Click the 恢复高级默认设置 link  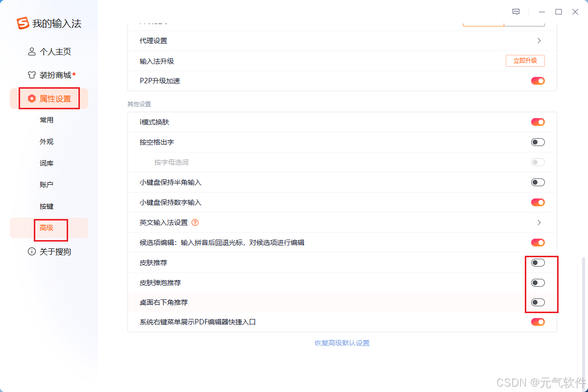point(342,343)
